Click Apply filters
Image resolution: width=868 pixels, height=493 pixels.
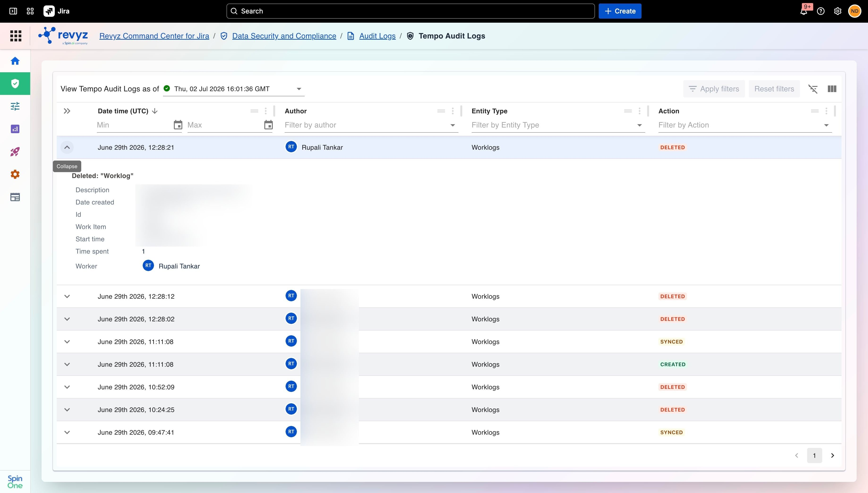click(x=714, y=89)
